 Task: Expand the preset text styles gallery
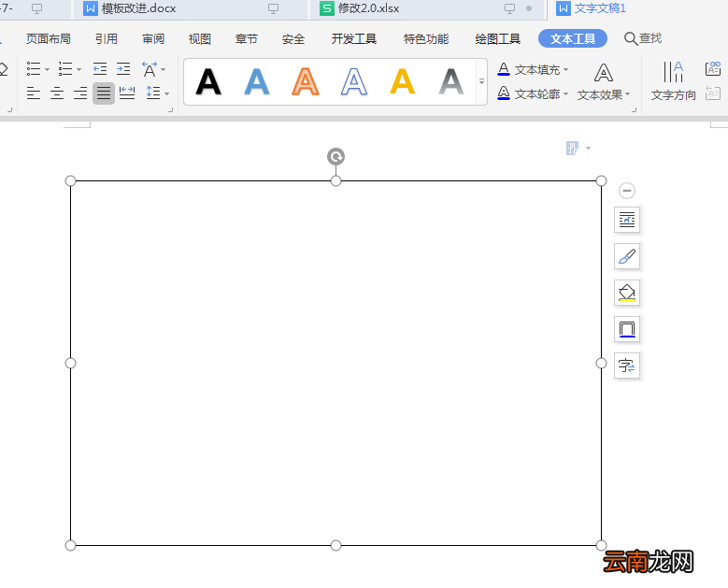(x=481, y=81)
